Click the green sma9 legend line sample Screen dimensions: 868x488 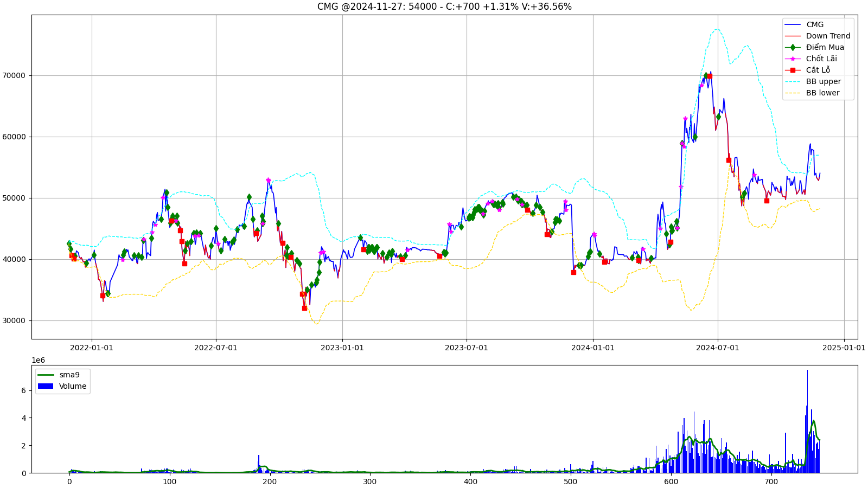(x=46, y=375)
